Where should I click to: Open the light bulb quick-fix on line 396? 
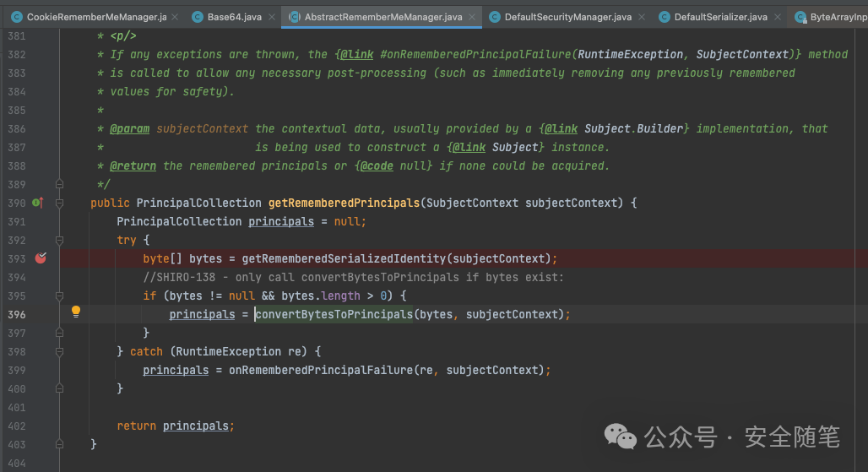pos(76,312)
